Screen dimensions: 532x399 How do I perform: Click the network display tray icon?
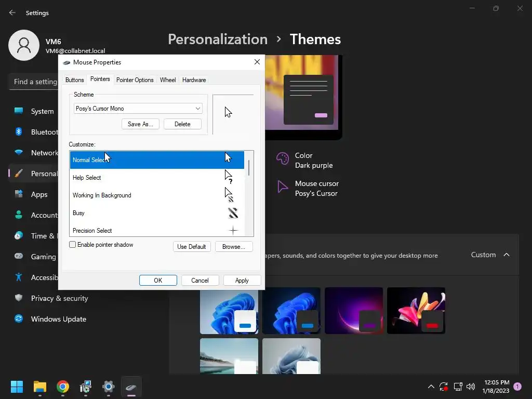pyautogui.click(x=458, y=387)
